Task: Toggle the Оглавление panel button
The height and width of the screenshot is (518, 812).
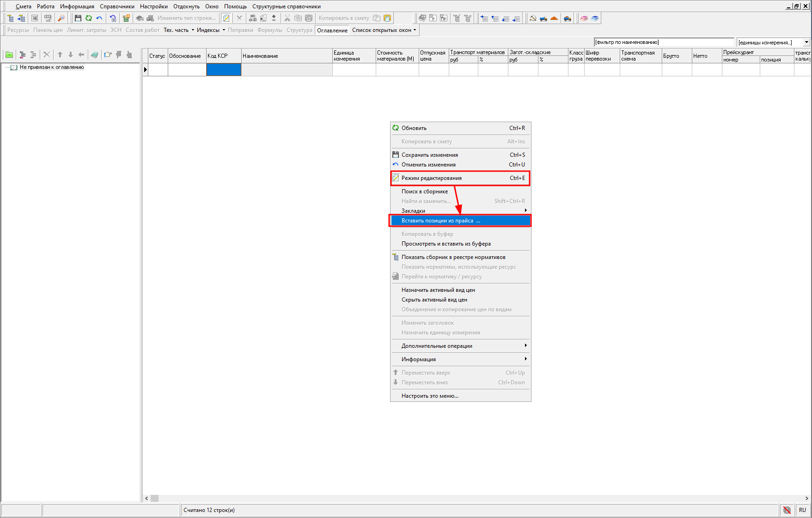Action: point(332,30)
